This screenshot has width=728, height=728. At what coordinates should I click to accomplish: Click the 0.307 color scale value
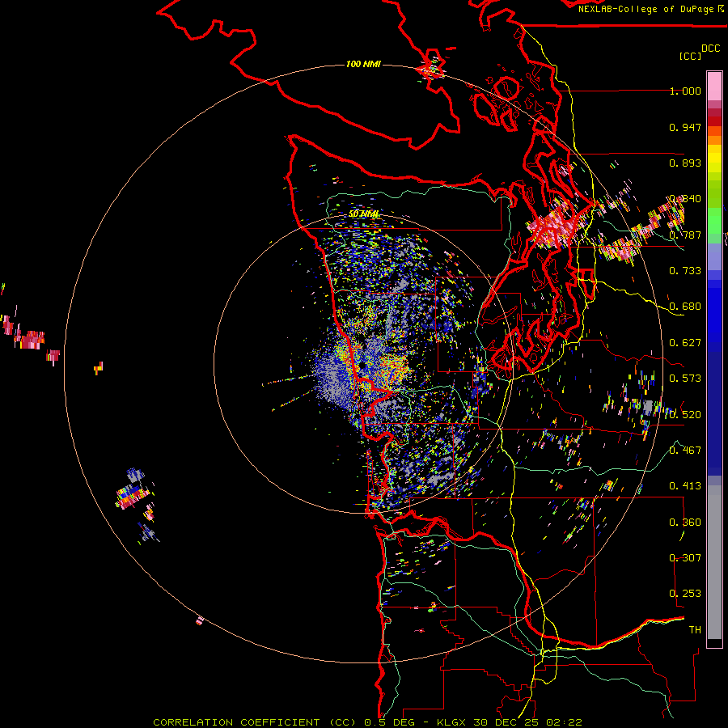click(685, 558)
